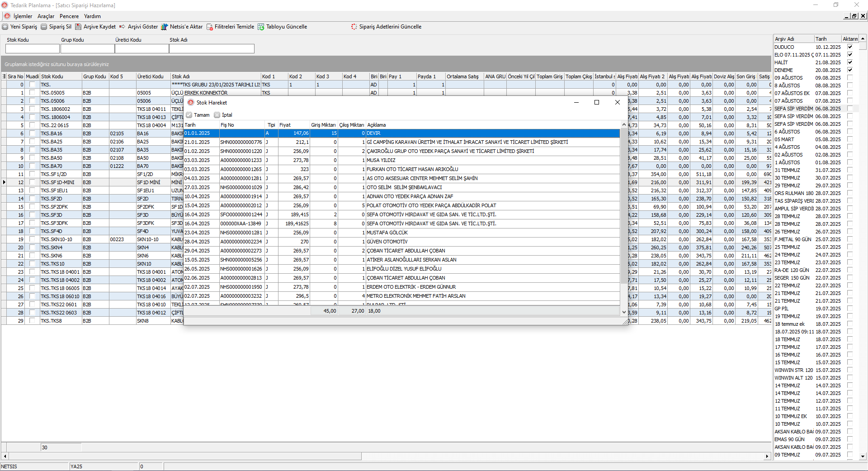Screen dimensions: 868x471
Task: Click the Sipariş Sil icon
Action: click(x=44, y=27)
